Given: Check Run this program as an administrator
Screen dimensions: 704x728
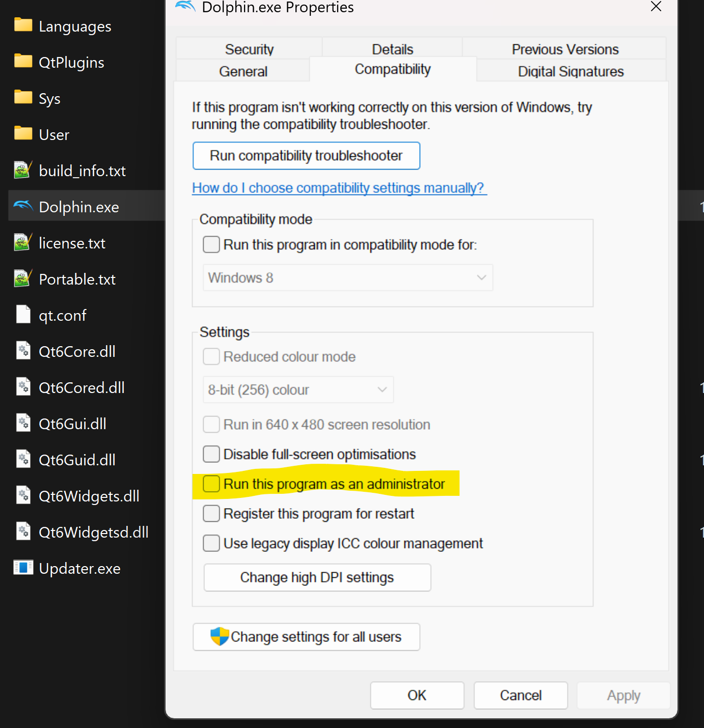Looking at the screenshot, I should 211,484.
